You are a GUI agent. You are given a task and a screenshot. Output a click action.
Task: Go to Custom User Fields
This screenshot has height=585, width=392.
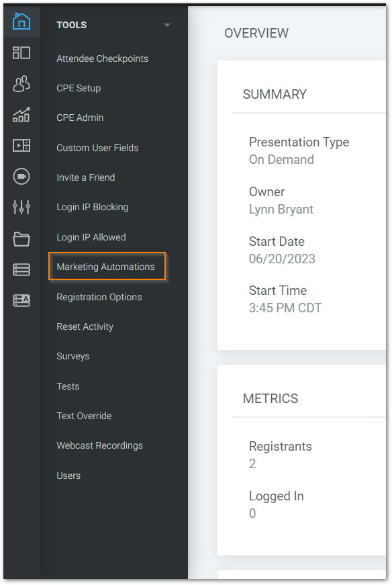[97, 148]
